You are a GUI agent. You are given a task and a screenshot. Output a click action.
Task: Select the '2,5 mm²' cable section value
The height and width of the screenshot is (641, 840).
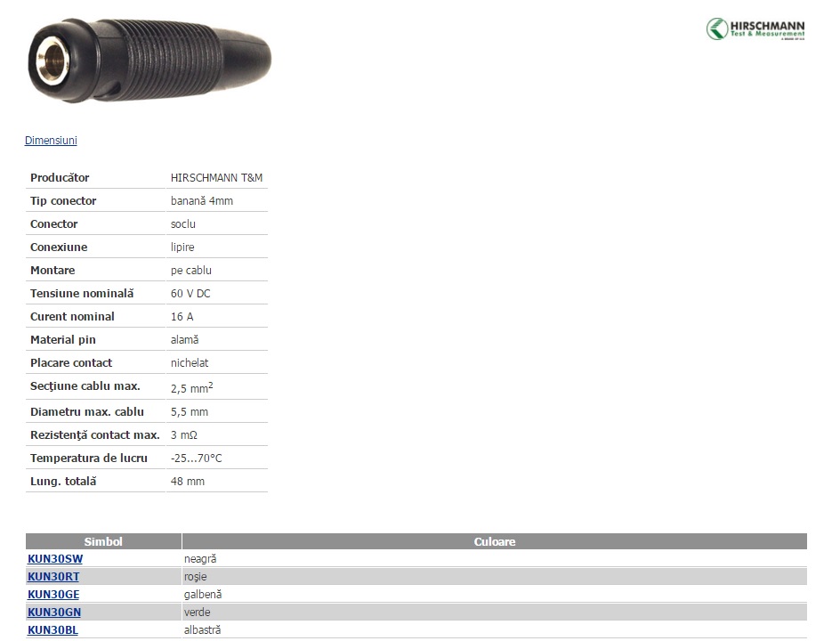[192, 387]
